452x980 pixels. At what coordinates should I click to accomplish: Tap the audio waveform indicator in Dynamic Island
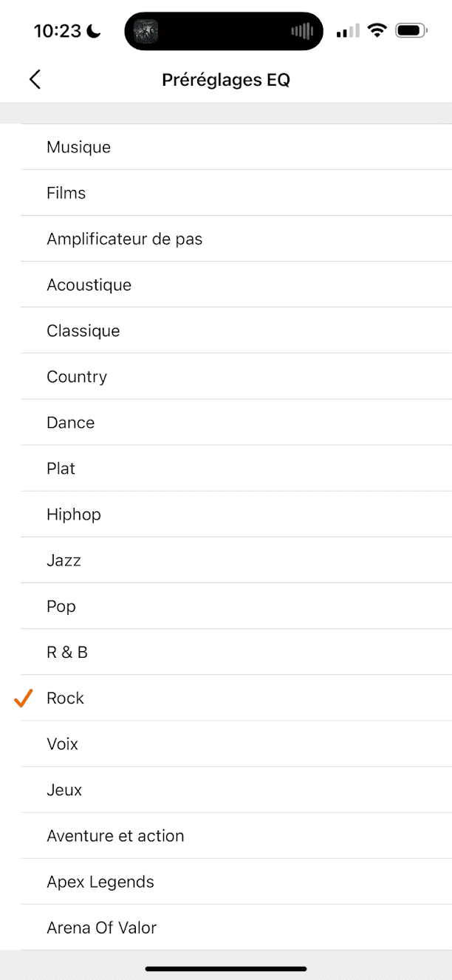pos(301,31)
